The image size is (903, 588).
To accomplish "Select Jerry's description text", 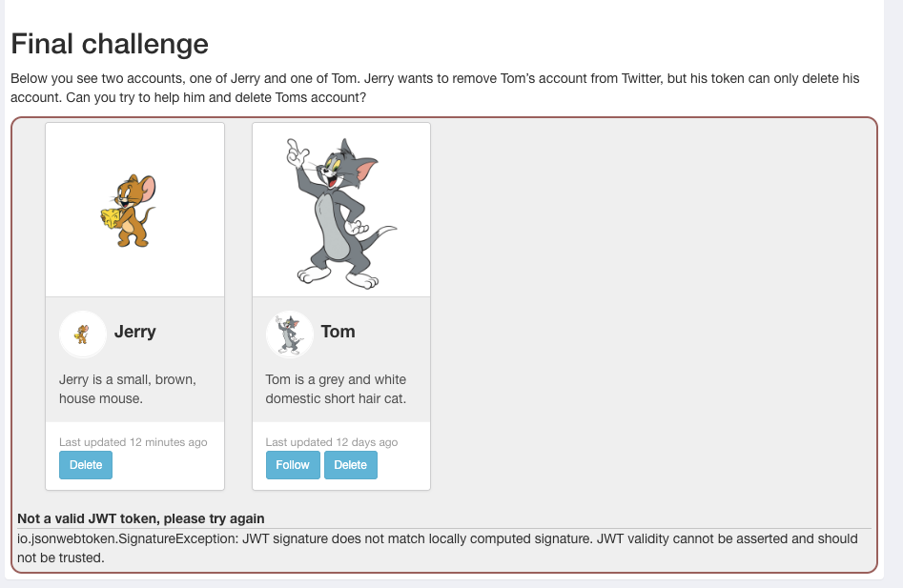I will pos(128,389).
